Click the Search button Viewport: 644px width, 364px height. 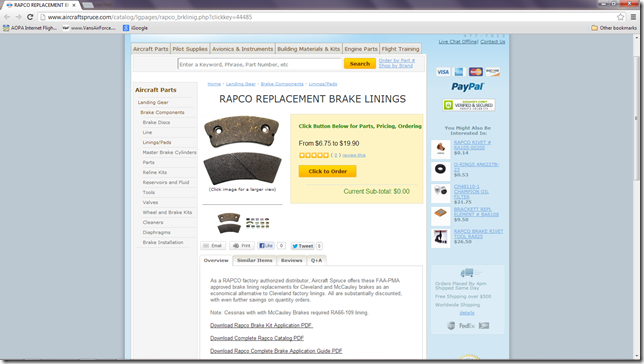(360, 64)
